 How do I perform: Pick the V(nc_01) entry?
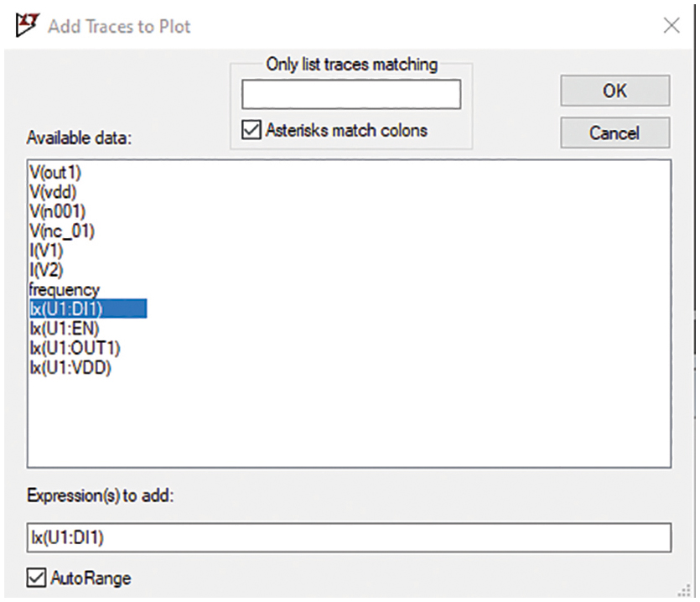[x=62, y=231]
